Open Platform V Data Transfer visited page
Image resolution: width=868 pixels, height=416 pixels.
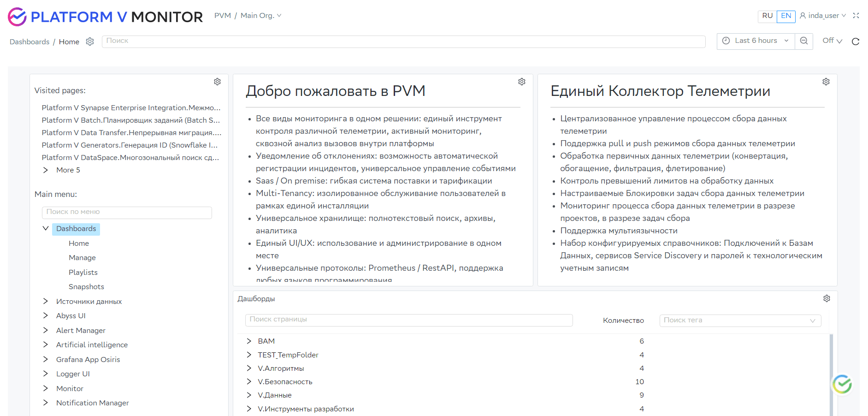(x=131, y=133)
